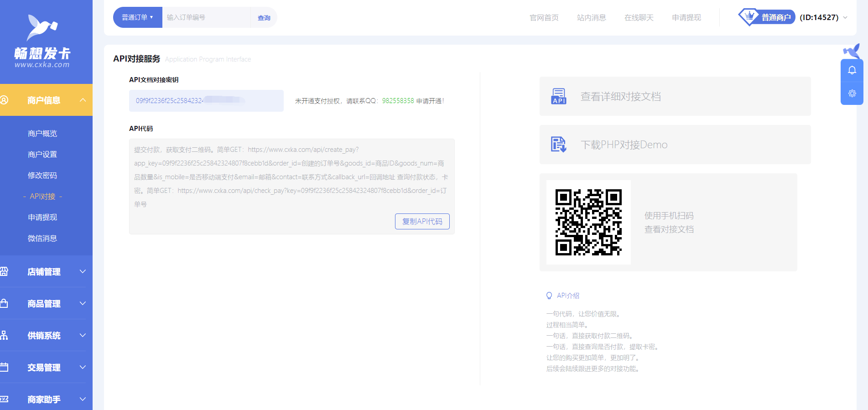Open the floating settings gear icon
Image resolution: width=868 pixels, height=410 pixels.
pos(852,93)
